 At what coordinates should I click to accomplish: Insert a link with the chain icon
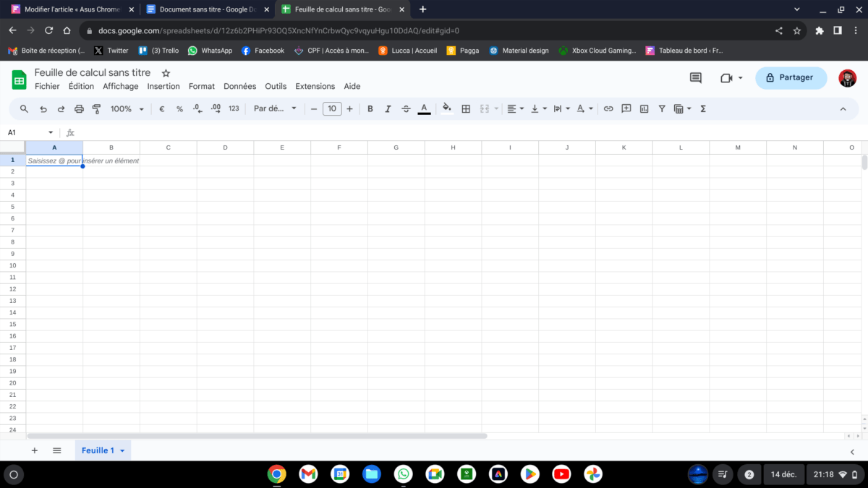tap(608, 109)
